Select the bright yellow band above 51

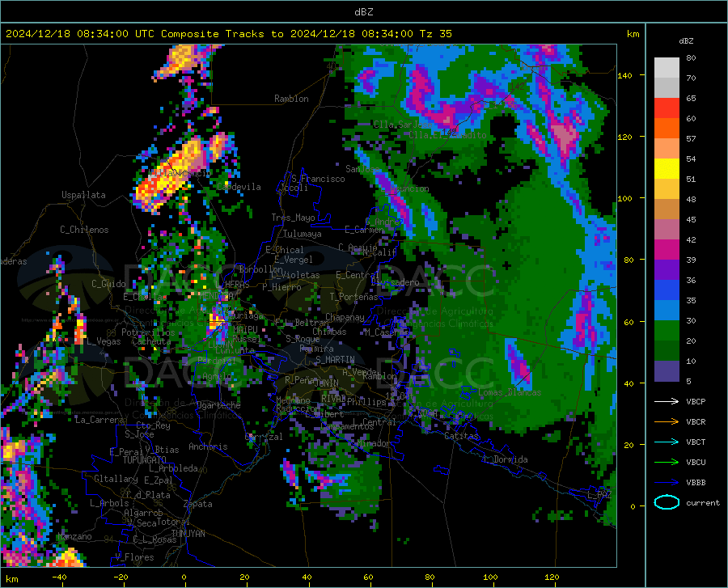tap(667, 169)
